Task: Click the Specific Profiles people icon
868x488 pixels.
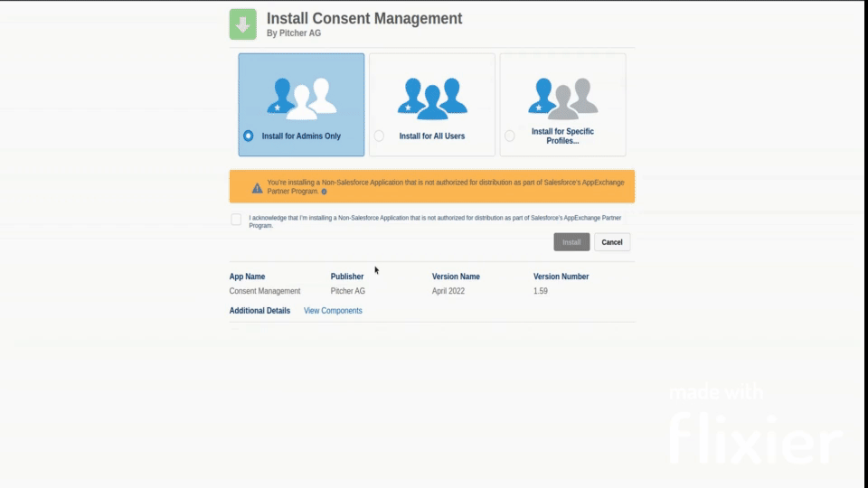Action: coord(562,98)
